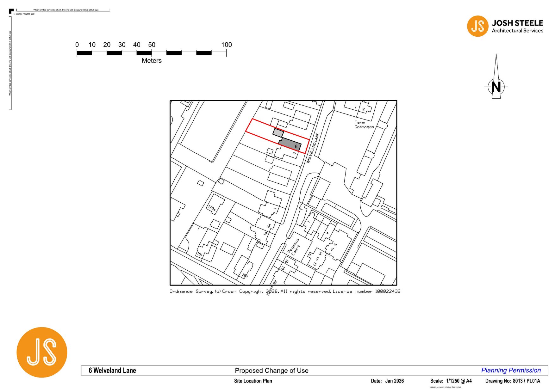Click the black corner registration mark
The height and width of the screenshot is (392, 555).
[x=11, y=11]
